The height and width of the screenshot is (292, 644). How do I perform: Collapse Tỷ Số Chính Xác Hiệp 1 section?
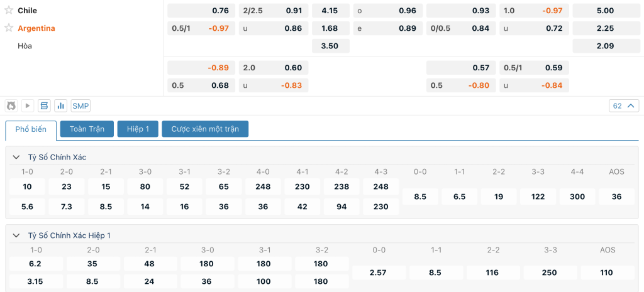click(x=16, y=235)
